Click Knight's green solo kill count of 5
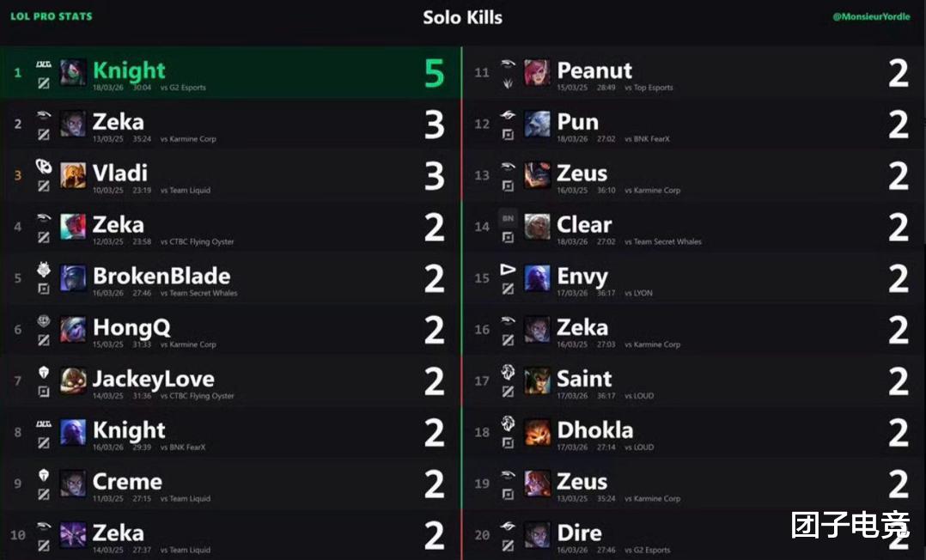 435,74
